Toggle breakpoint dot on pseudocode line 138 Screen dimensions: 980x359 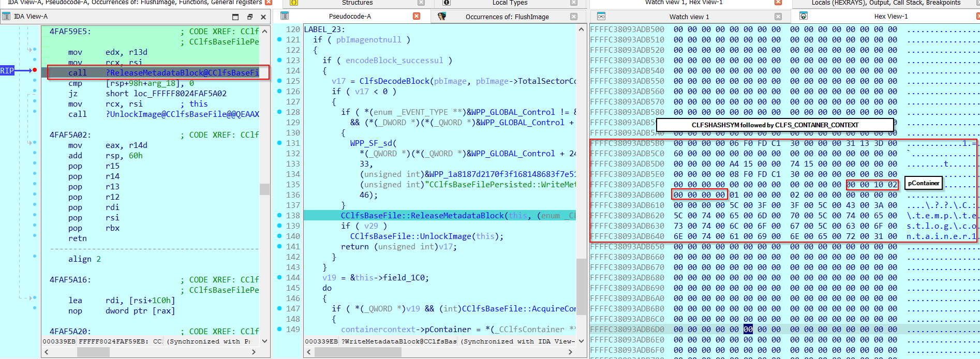(x=279, y=215)
